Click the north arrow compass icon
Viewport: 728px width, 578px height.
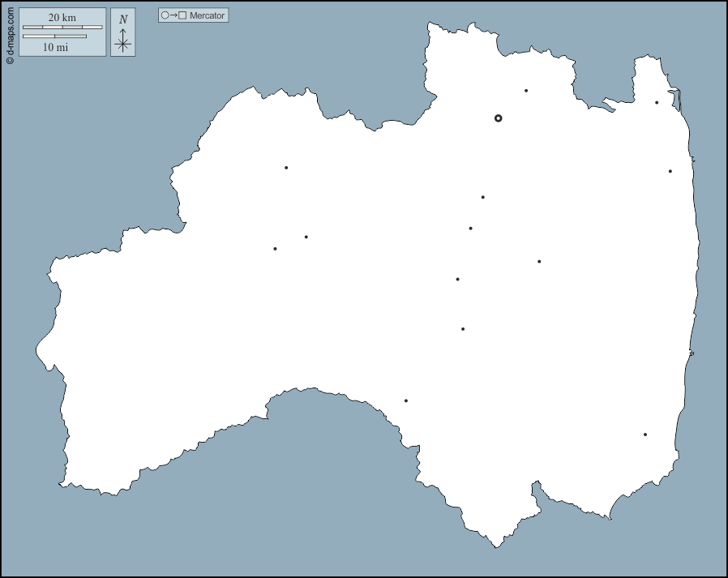122,41
